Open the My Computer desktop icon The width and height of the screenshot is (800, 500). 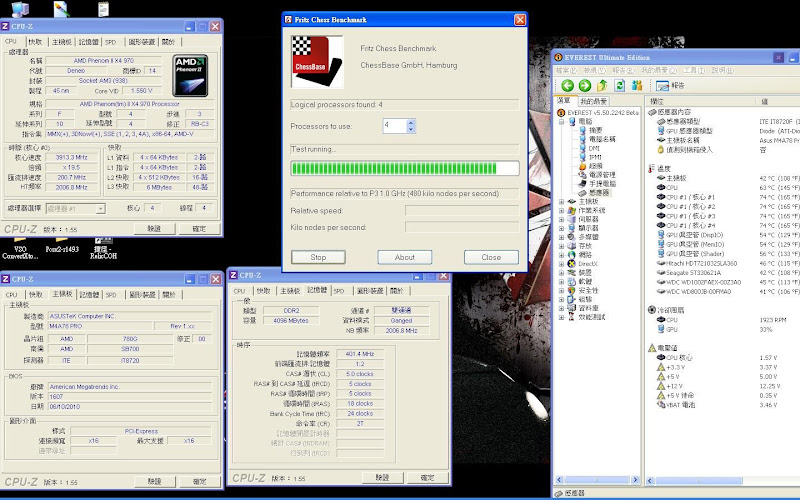pos(20,9)
